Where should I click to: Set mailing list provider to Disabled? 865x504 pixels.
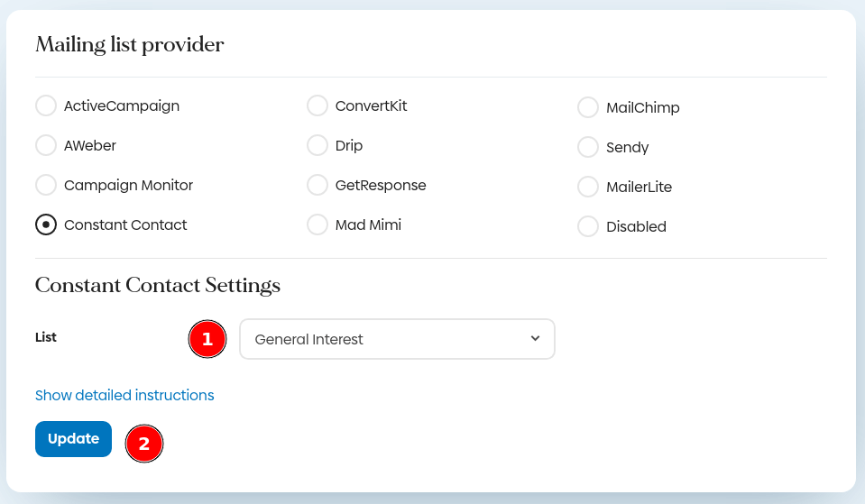coord(588,227)
